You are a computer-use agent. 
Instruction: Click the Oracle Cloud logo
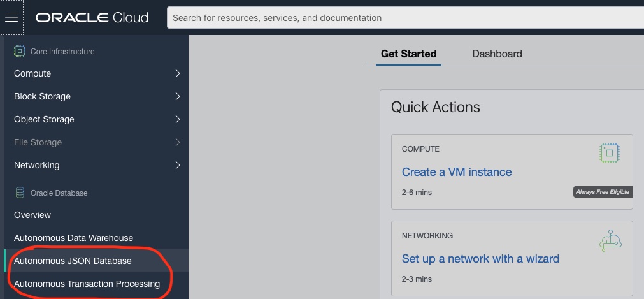(x=92, y=18)
